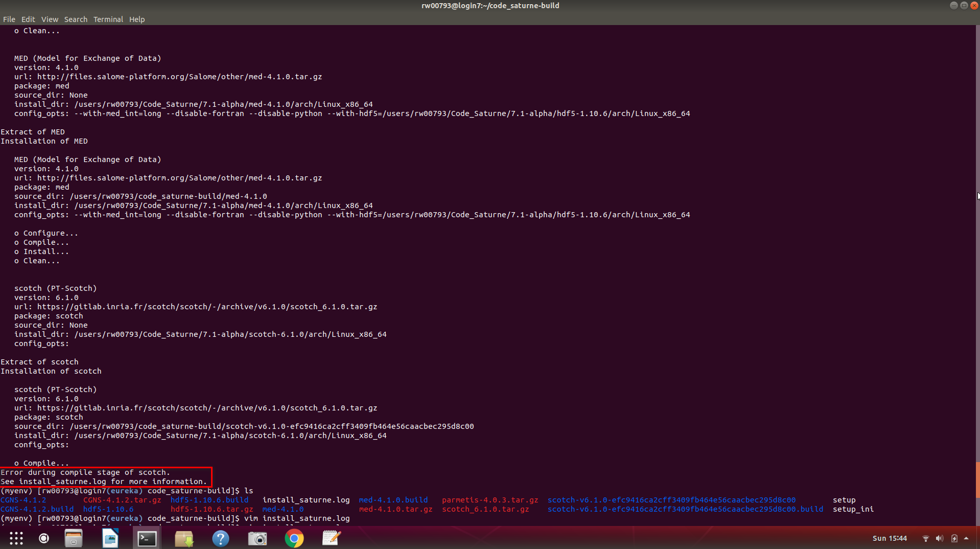Open the Show Applications grid
This screenshot has width=980, height=549.
click(16, 538)
